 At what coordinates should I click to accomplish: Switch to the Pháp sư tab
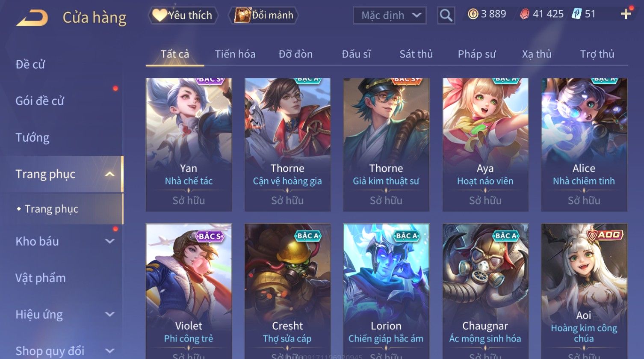[476, 54]
